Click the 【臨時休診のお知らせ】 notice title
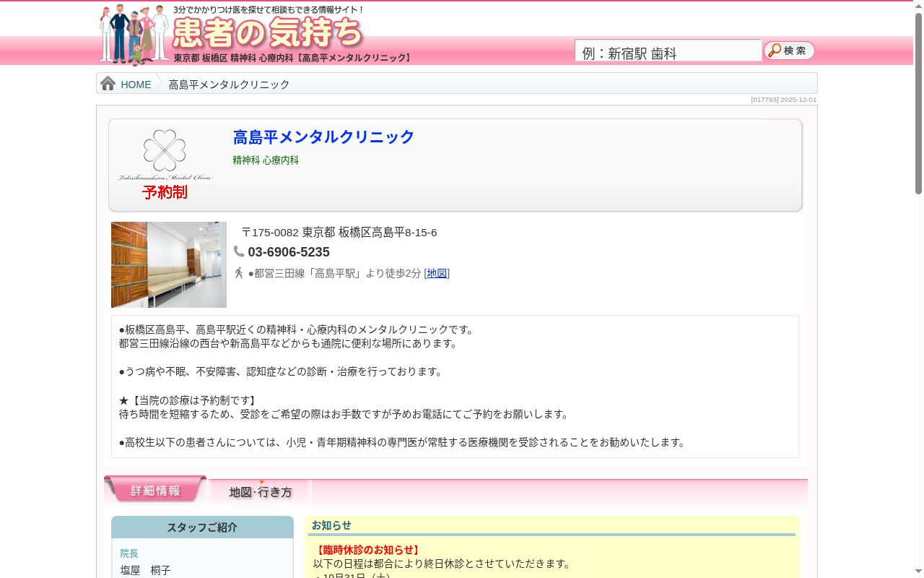Viewport: 924px width, 578px height. click(368, 550)
